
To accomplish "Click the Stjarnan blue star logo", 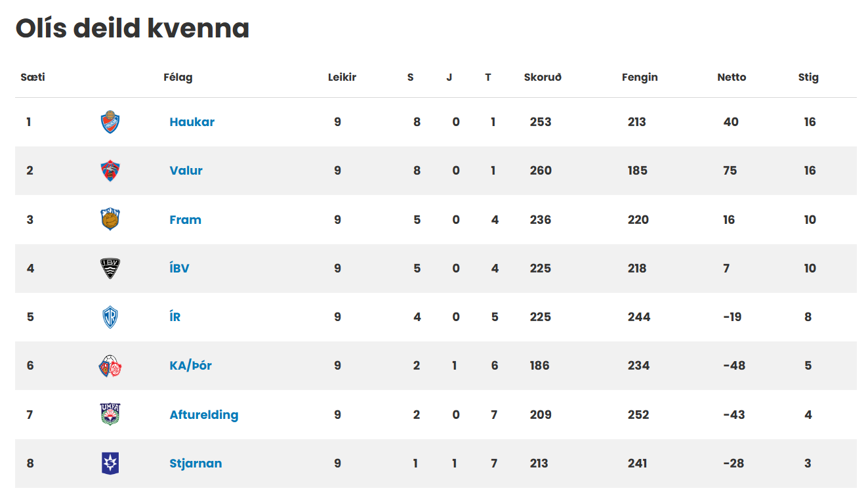I will click(110, 464).
